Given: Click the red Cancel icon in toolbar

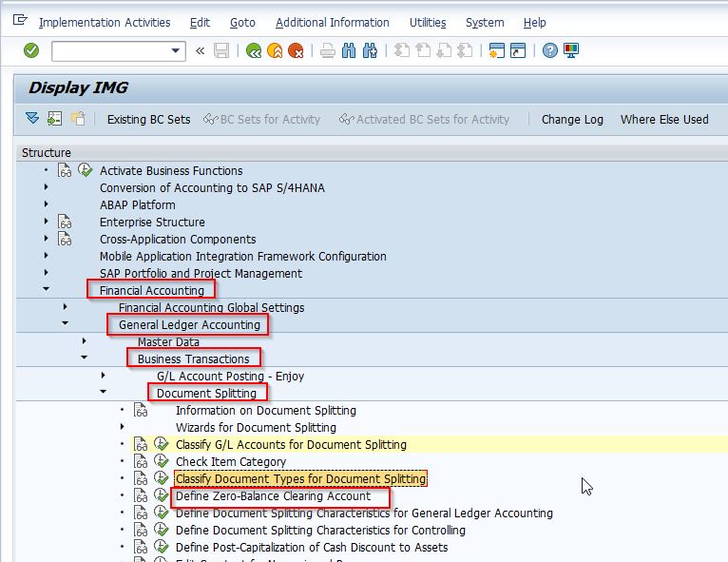Looking at the screenshot, I should (x=297, y=50).
